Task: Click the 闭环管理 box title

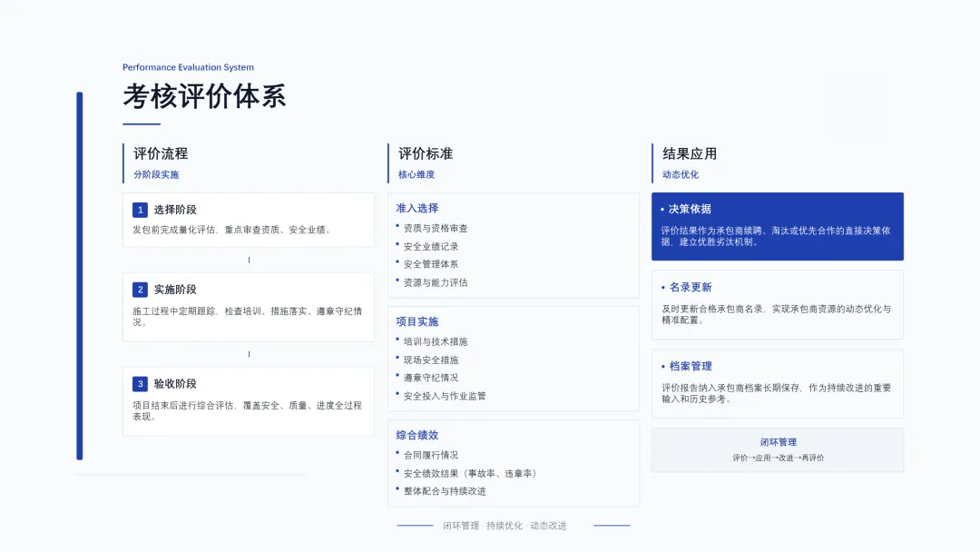Action: point(779,442)
